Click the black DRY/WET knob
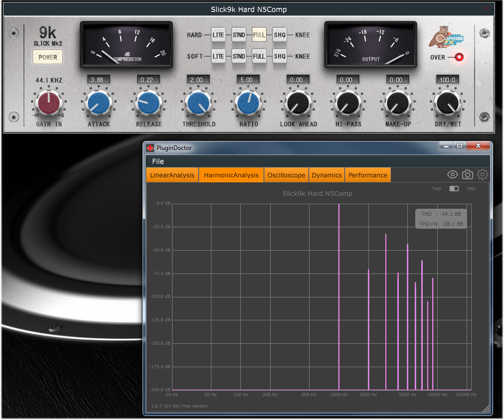The image size is (504, 420). (x=448, y=103)
